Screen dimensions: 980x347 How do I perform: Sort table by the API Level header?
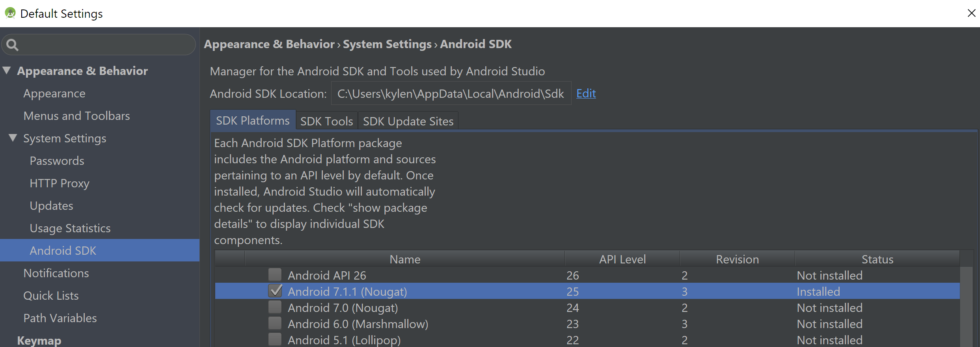tap(622, 259)
